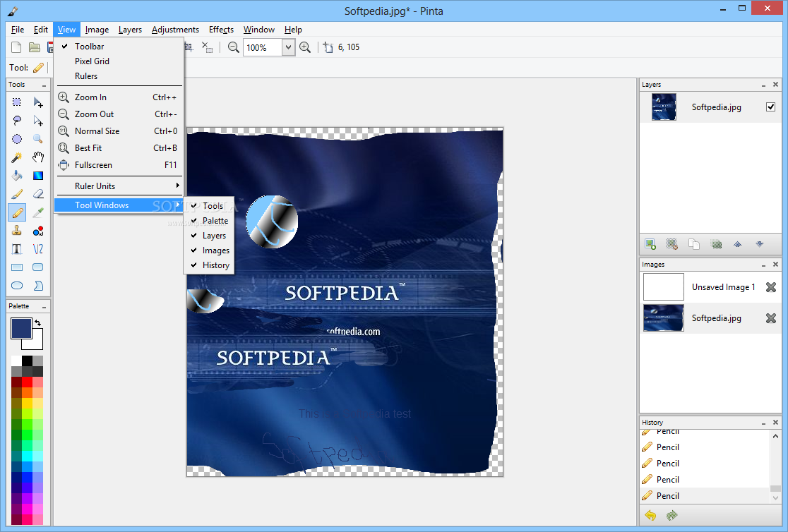Image resolution: width=788 pixels, height=532 pixels.
Task: Close Unsaved Image 1 in Images panel
Action: (770, 287)
